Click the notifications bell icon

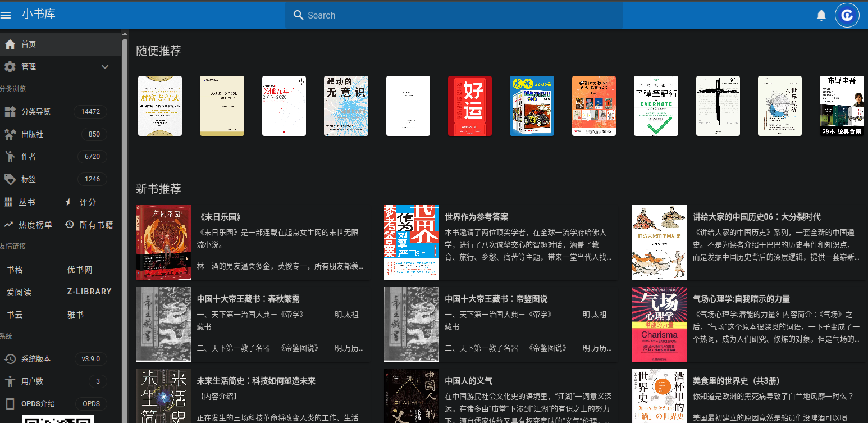pyautogui.click(x=821, y=15)
